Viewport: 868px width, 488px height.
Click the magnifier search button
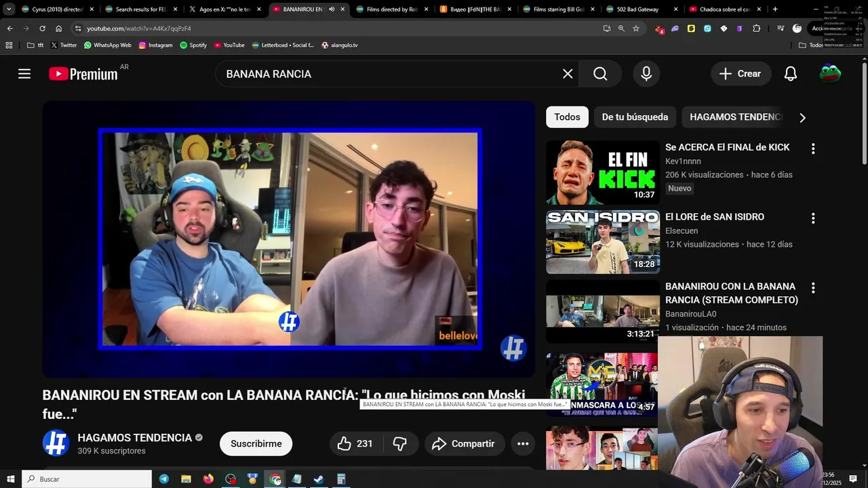pos(601,74)
